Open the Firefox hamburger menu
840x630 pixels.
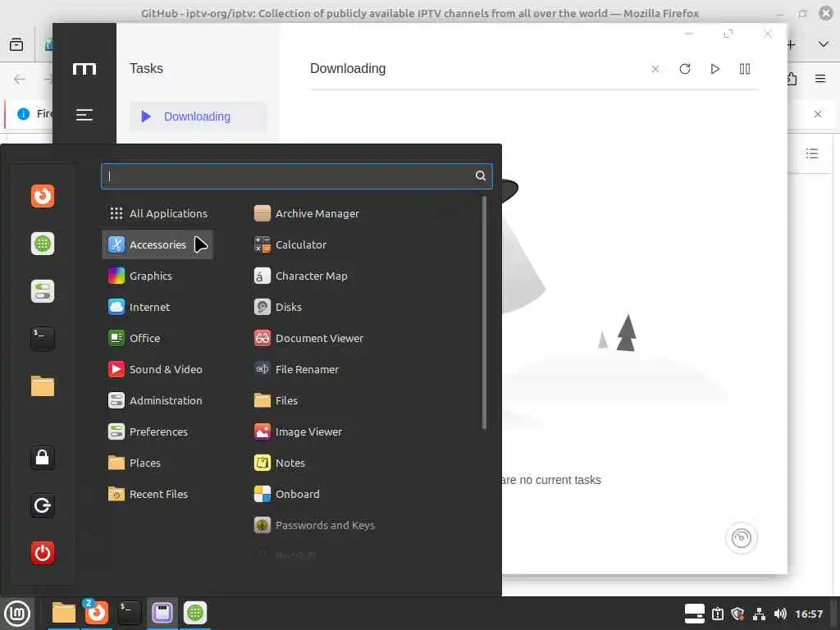click(820, 79)
